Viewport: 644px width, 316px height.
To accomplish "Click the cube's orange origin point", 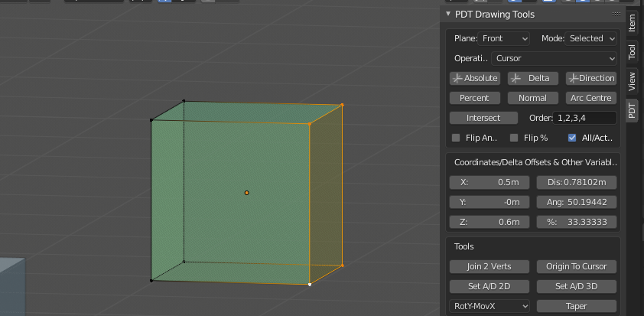I will 246,193.
